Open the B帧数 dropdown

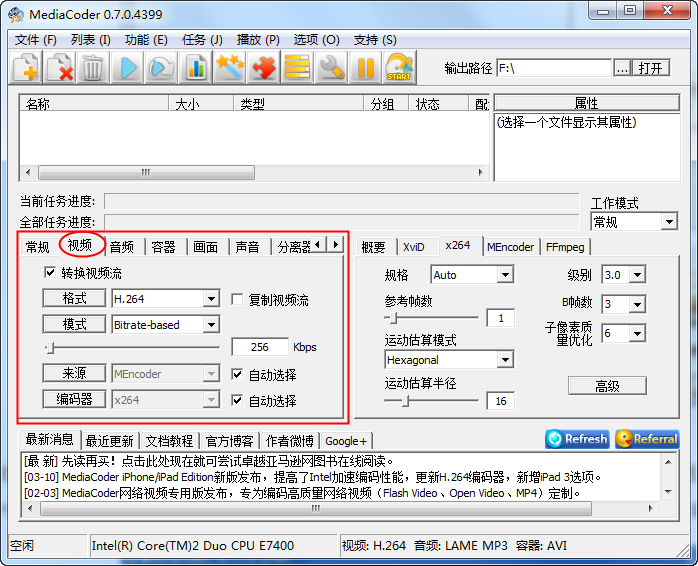[x=637, y=304]
